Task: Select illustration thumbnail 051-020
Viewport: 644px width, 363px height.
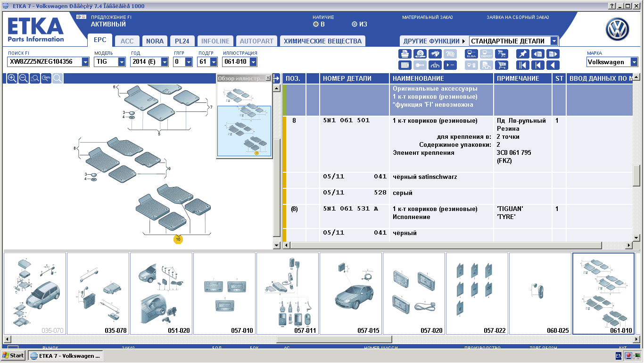Action: tap(161, 294)
